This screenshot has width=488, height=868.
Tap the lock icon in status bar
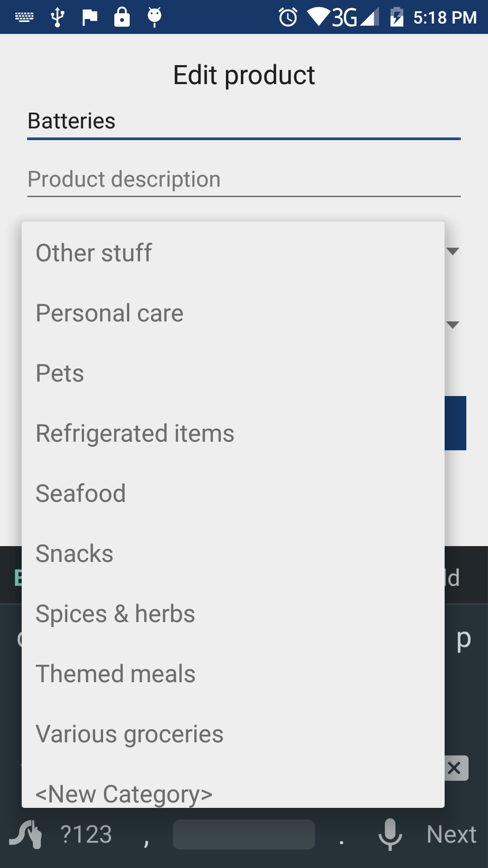pos(122,17)
